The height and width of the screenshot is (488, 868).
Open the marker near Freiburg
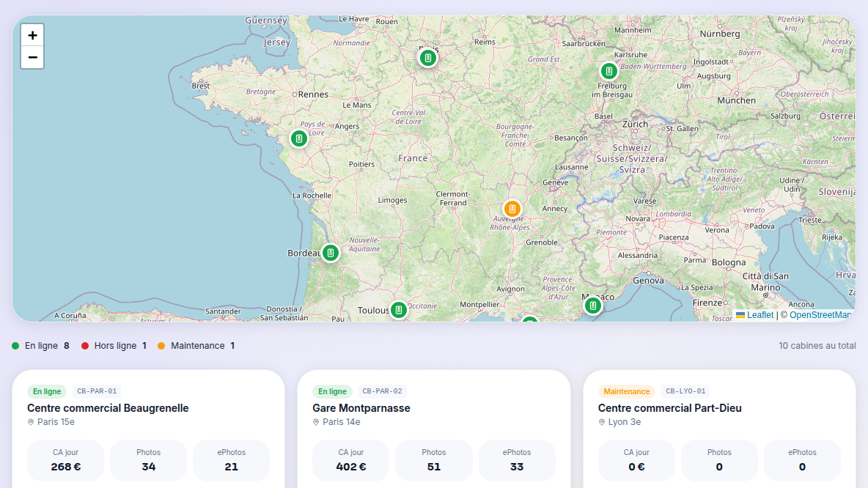click(609, 71)
